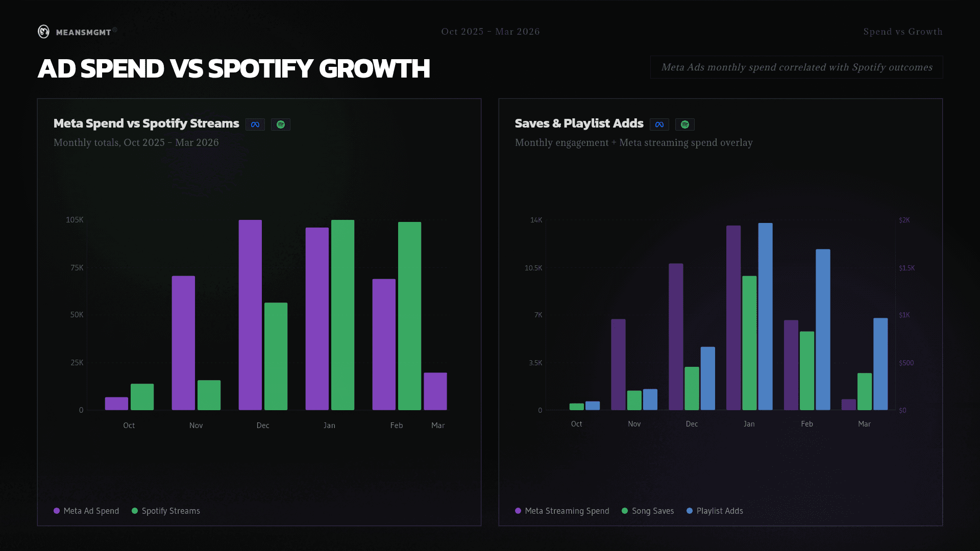Click the $500 axis label in the right chart
Screen dimensions: 980x551
click(x=906, y=363)
